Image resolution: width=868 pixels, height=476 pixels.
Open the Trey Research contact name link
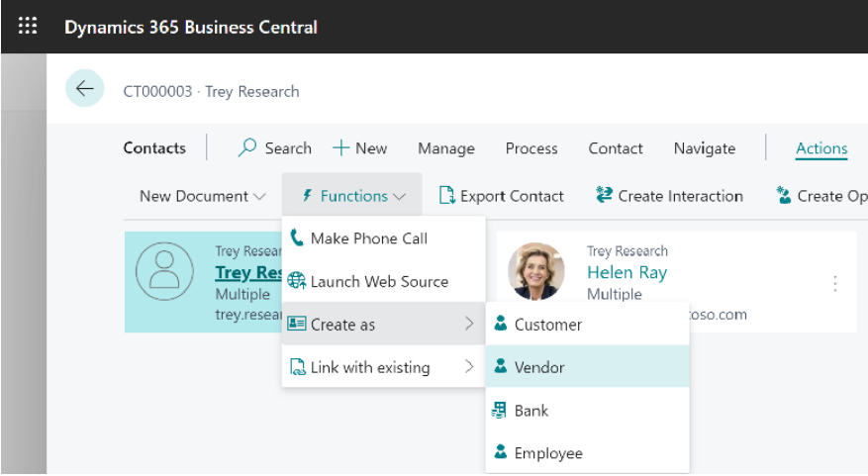pos(248,272)
